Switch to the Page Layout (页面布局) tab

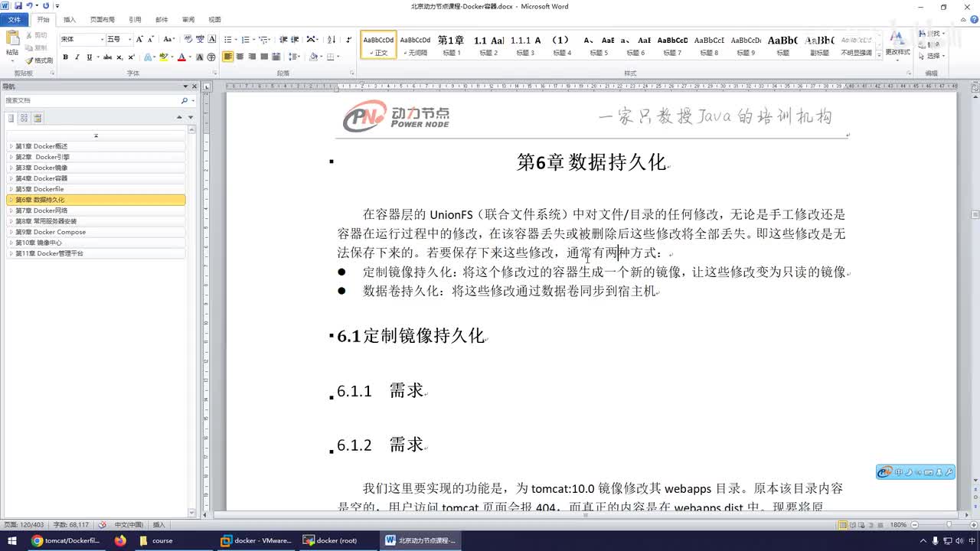coord(103,20)
